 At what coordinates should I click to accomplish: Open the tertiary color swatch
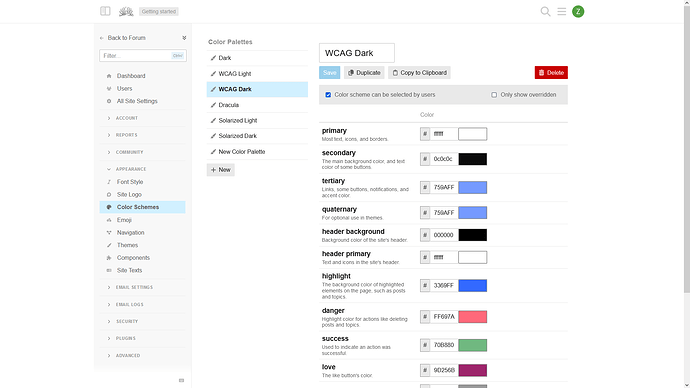(473, 187)
